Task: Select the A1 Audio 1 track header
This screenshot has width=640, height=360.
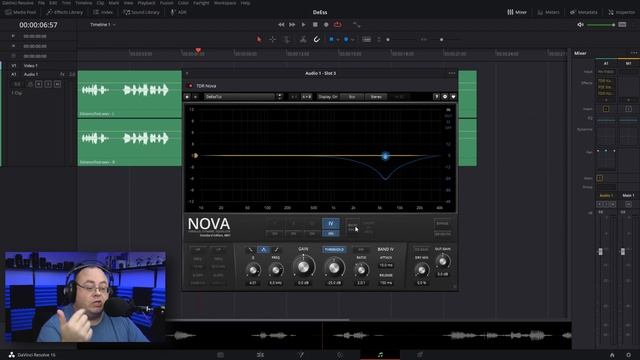Action: click(30, 74)
